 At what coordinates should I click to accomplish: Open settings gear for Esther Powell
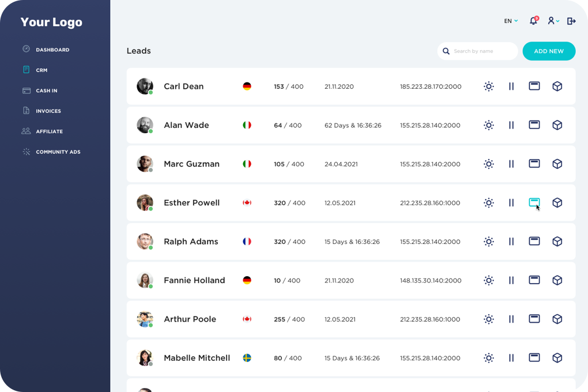pos(489,203)
